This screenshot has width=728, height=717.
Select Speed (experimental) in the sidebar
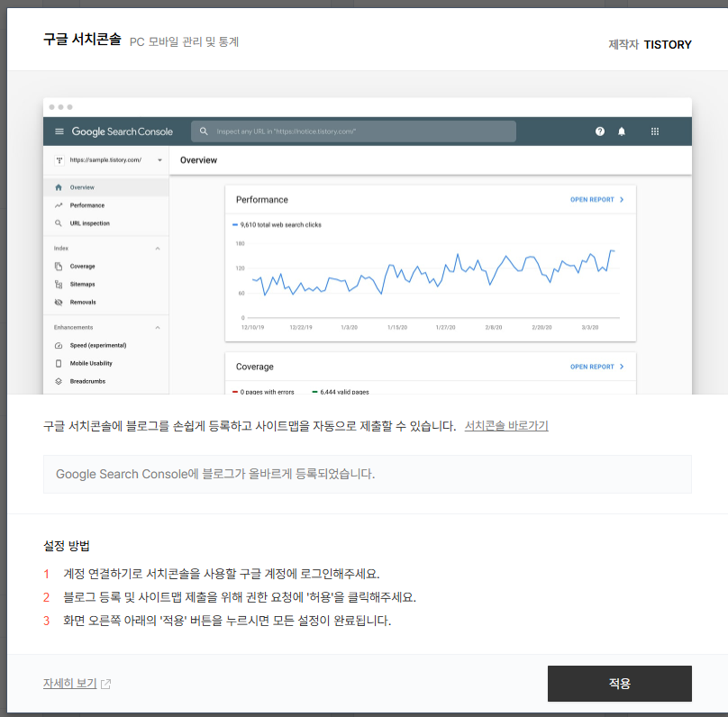click(x=105, y=345)
